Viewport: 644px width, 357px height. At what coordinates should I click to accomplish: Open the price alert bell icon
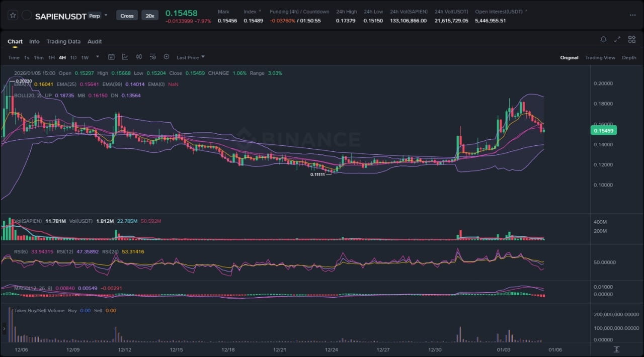pyautogui.click(x=603, y=39)
